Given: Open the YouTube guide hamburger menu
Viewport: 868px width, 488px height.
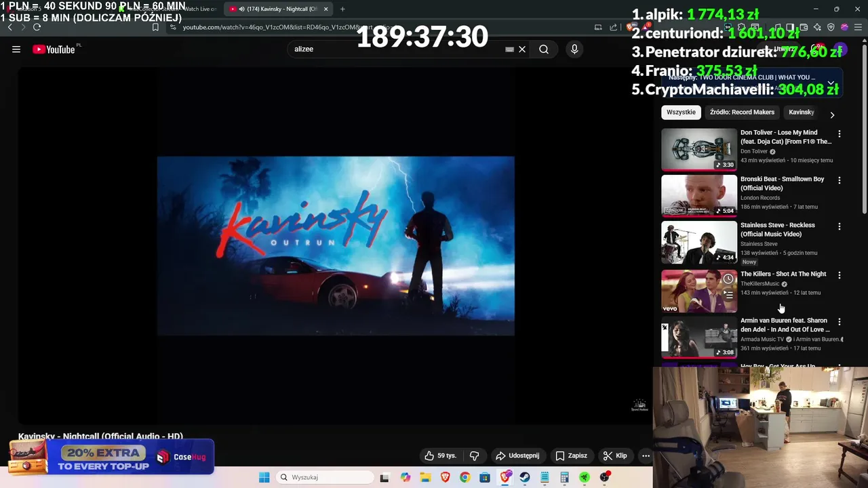Looking at the screenshot, I should click(x=16, y=49).
